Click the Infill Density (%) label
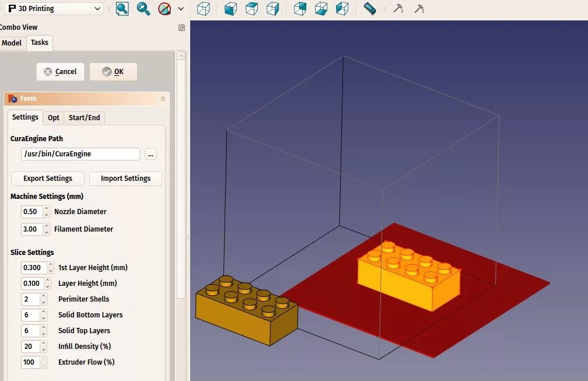This screenshot has height=381, width=588. click(x=85, y=347)
